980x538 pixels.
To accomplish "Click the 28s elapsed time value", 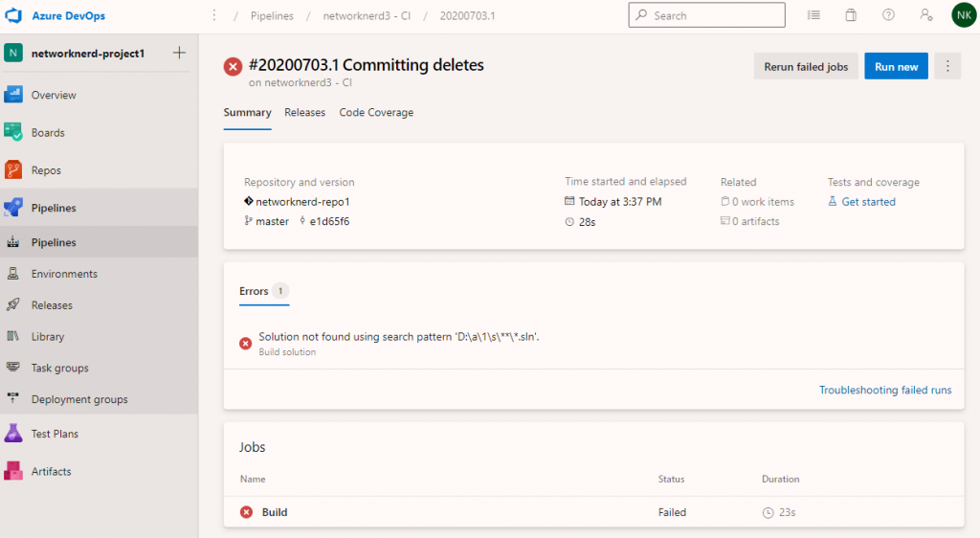I will pos(587,222).
